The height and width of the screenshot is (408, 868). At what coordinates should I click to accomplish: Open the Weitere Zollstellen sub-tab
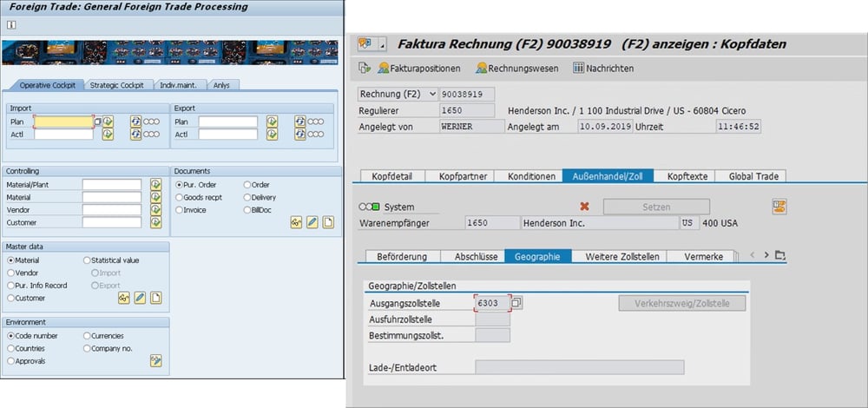tap(622, 256)
